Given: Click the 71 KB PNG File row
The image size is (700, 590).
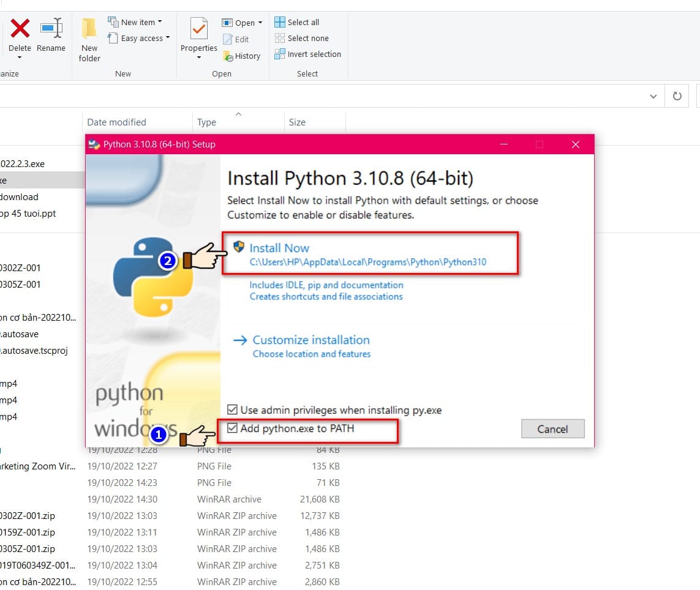Looking at the screenshot, I should 170,482.
